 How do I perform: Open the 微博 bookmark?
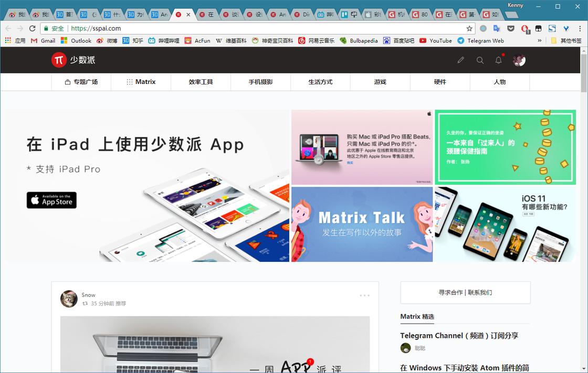pyautogui.click(x=107, y=40)
